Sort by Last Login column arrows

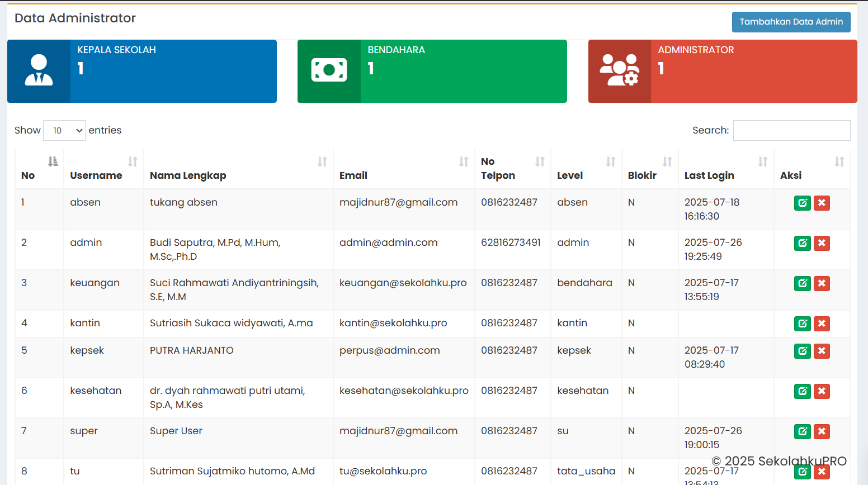click(763, 161)
